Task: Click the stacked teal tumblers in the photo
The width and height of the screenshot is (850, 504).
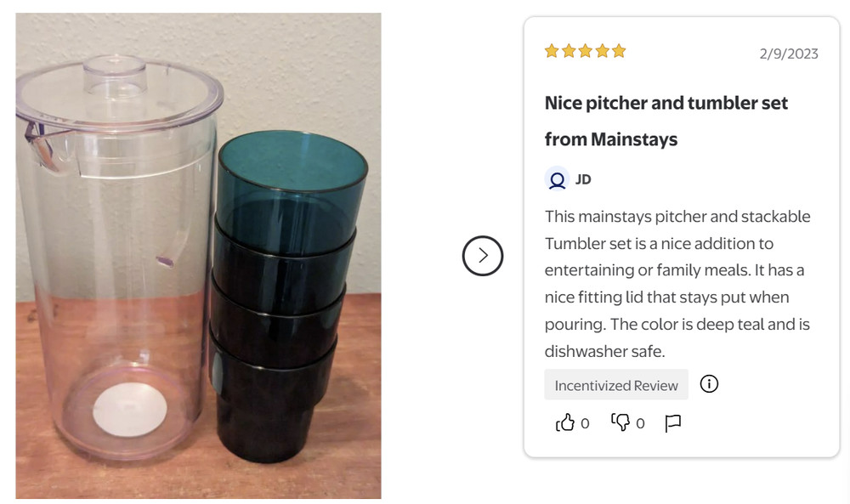Action: click(x=280, y=297)
